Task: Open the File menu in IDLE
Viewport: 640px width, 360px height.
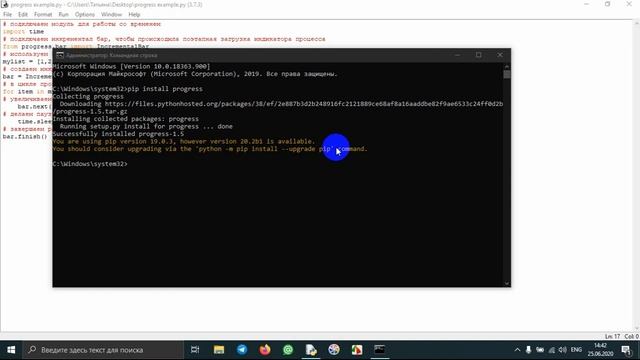Action: tap(7, 14)
